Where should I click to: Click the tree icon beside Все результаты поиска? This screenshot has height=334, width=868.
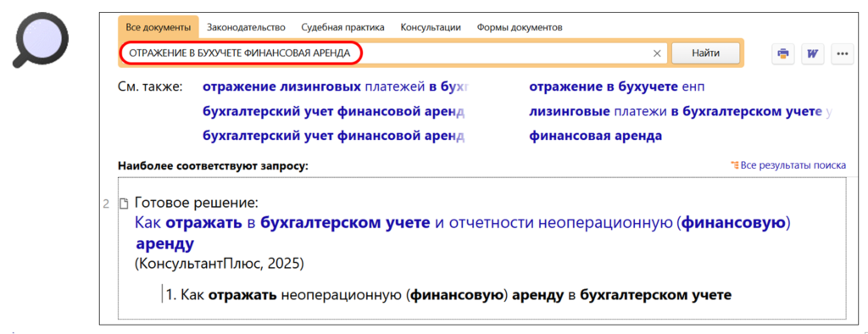(735, 164)
